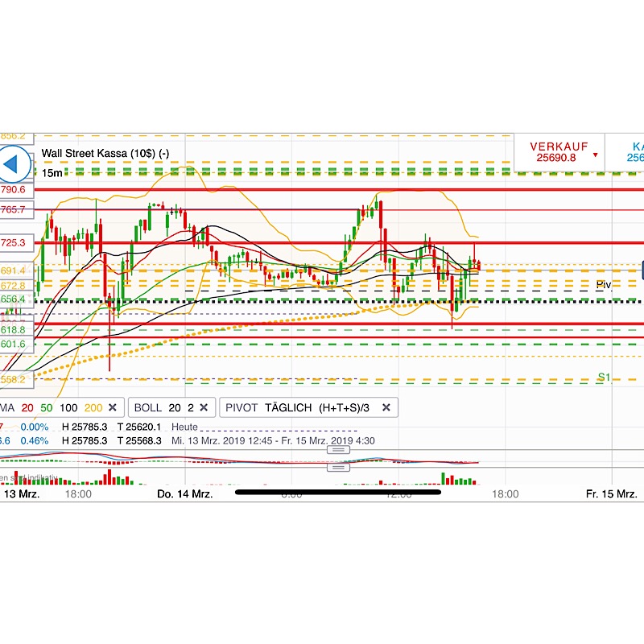
Task: Open the 15m timeframe selector
Action: pyautogui.click(x=51, y=172)
